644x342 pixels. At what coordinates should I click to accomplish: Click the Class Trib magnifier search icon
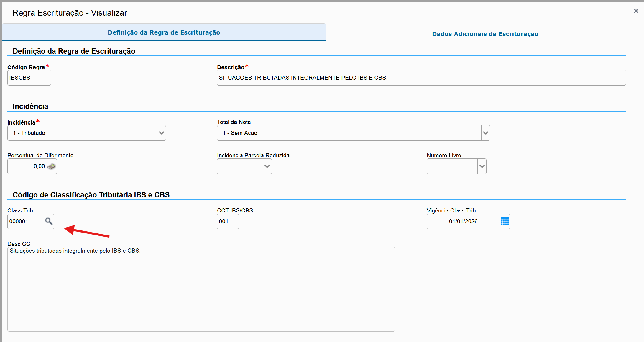49,221
